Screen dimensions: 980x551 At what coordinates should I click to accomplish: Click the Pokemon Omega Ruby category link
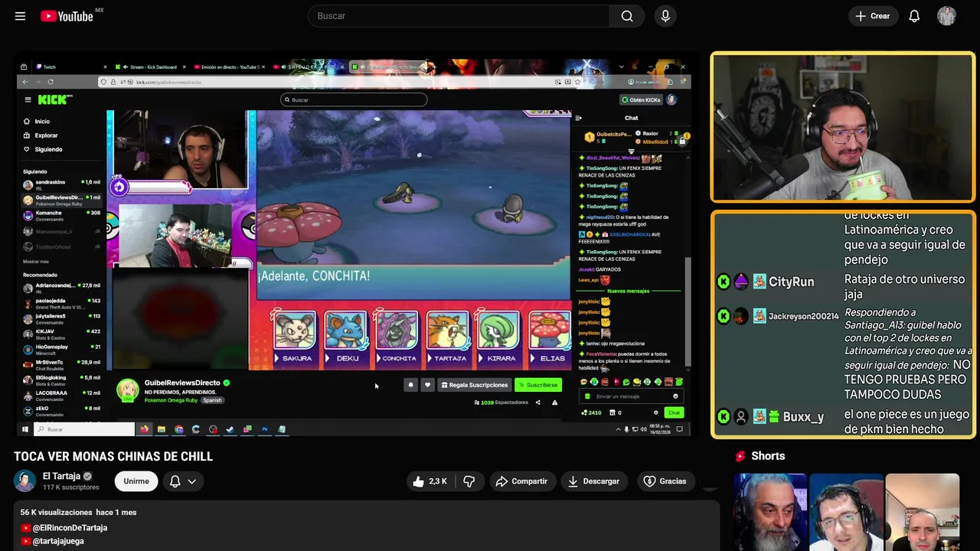[172, 400]
